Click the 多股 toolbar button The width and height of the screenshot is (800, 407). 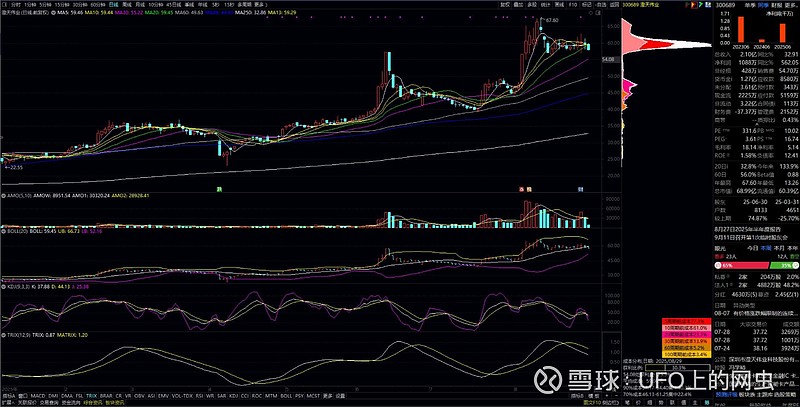coord(532,4)
